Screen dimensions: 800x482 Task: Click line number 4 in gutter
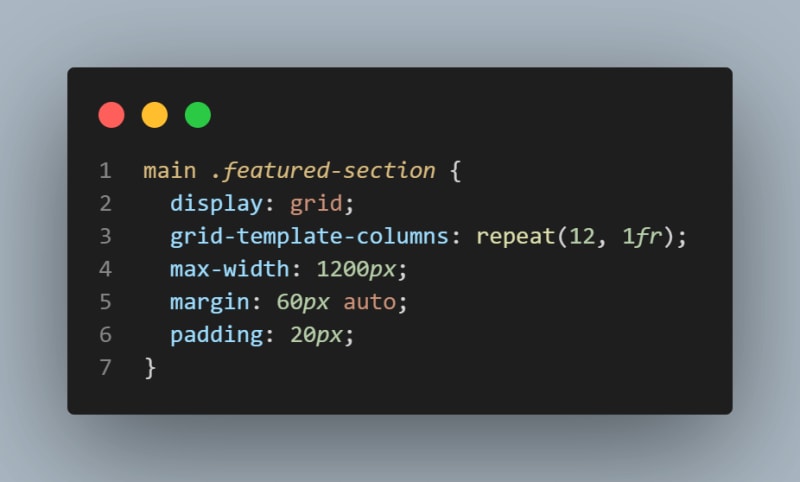(105, 269)
